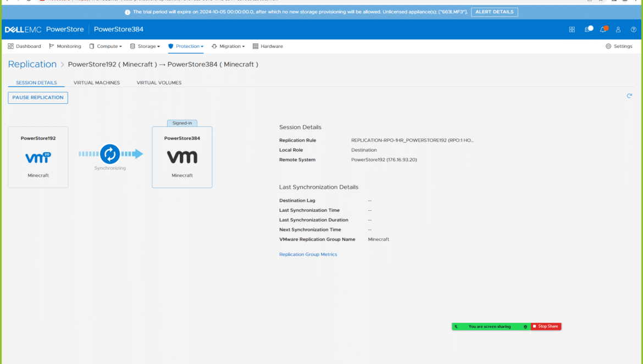
Task: Click the Replication Rule value text
Action: (x=412, y=140)
